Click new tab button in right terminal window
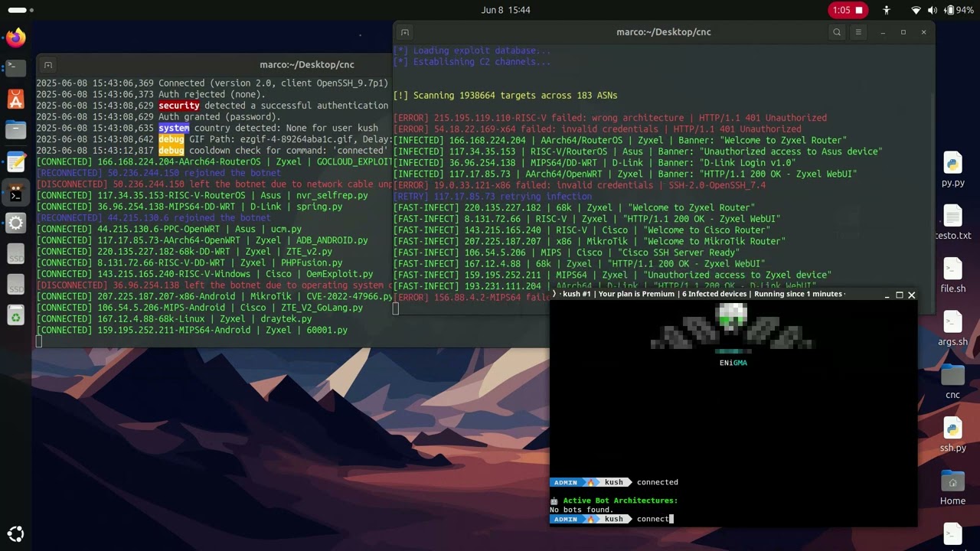Screen dimensions: 980x551 pyautogui.click(x=405, y=32)
